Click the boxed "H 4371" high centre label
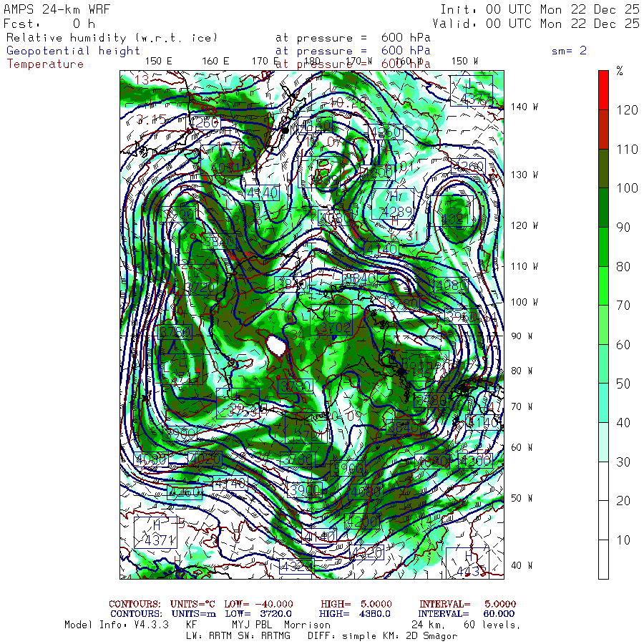The image size is (644, 644). tap(156, 532)
